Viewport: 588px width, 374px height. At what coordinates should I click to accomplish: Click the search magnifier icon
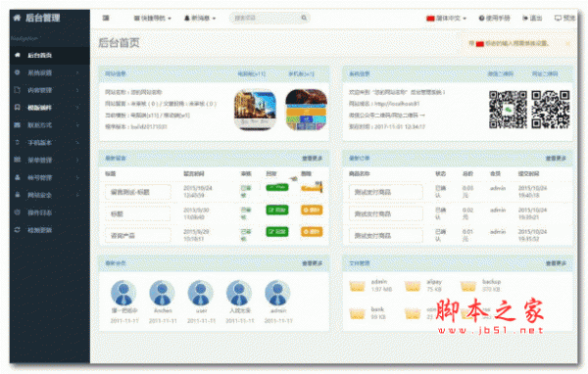304,18
